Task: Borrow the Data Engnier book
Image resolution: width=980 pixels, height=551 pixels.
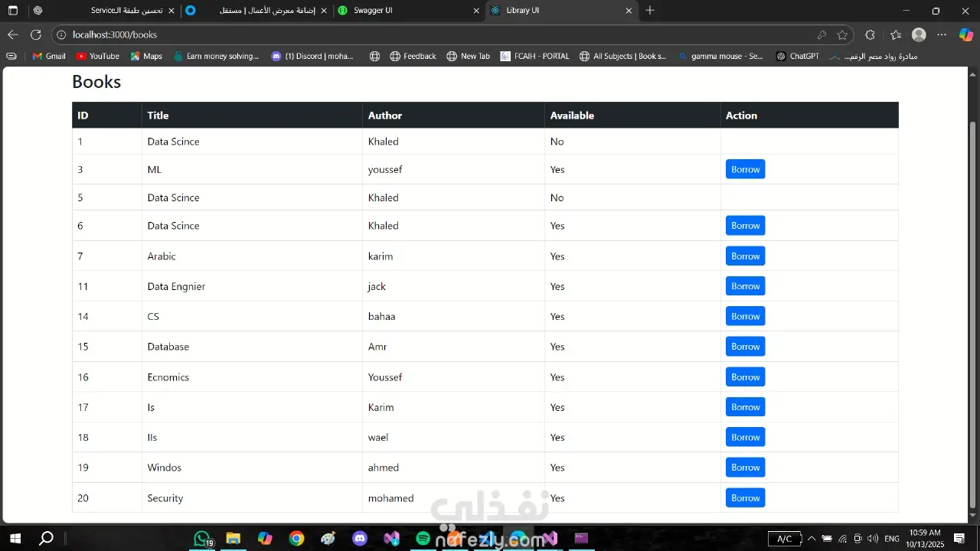Action: [x=745, y=286]
